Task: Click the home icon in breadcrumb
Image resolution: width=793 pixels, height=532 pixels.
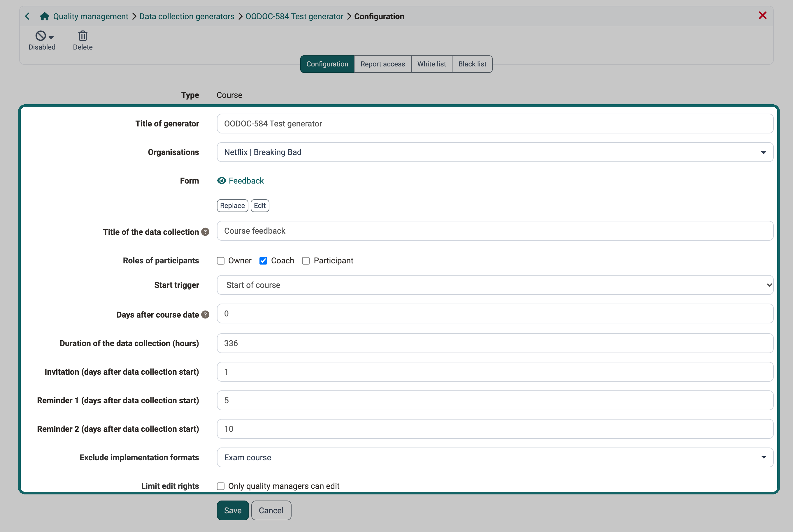Action: tap(45, 16)
